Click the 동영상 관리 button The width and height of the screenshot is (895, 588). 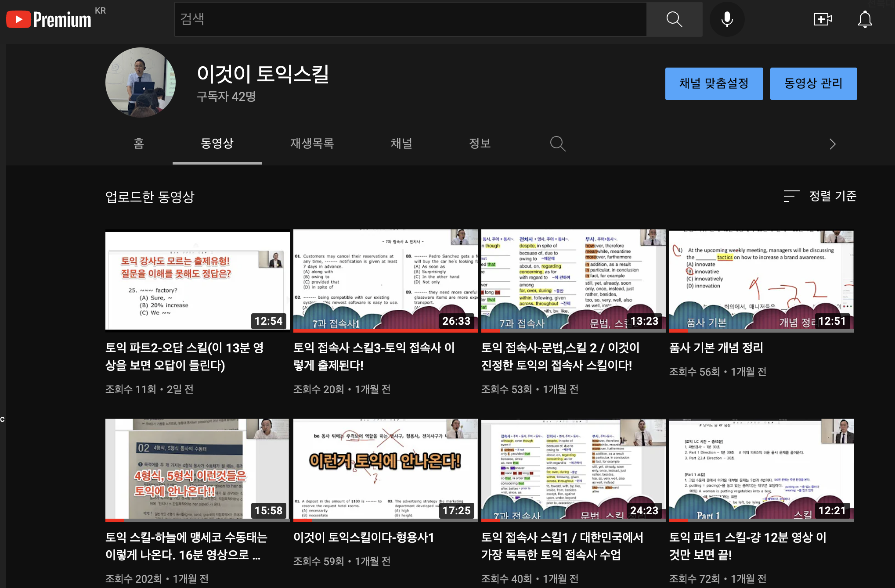813,83
